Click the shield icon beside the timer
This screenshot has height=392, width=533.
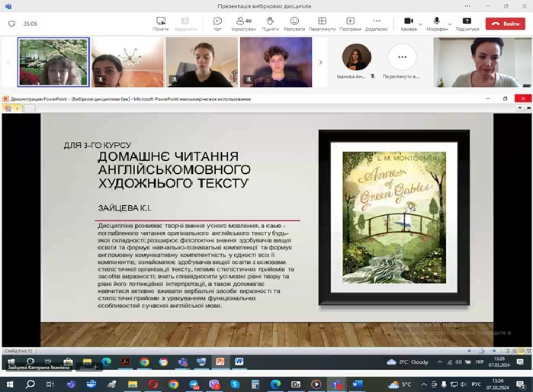tap(11, 24)
